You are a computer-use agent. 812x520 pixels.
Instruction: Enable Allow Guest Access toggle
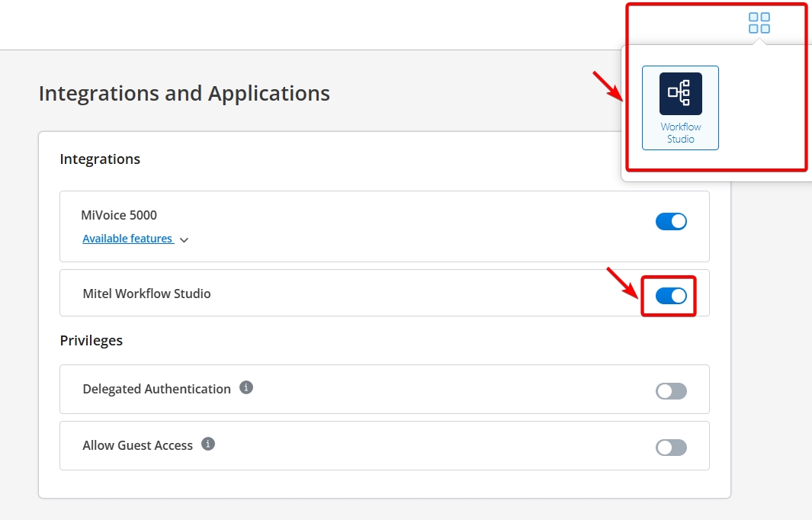pos(671,448)
